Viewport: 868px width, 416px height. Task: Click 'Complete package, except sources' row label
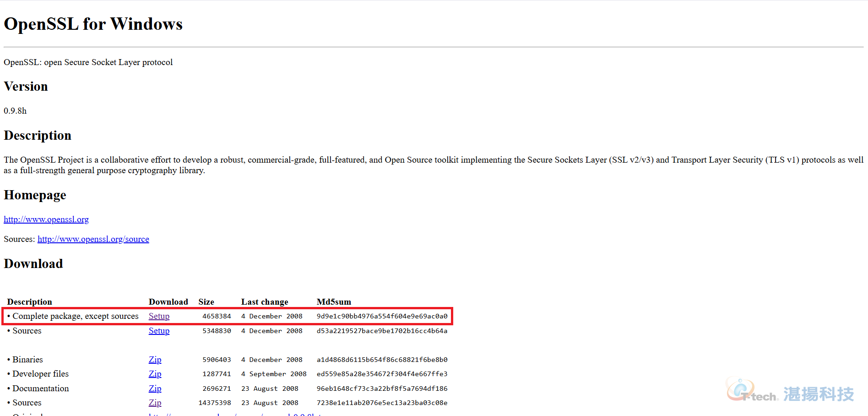click(76, 316)
